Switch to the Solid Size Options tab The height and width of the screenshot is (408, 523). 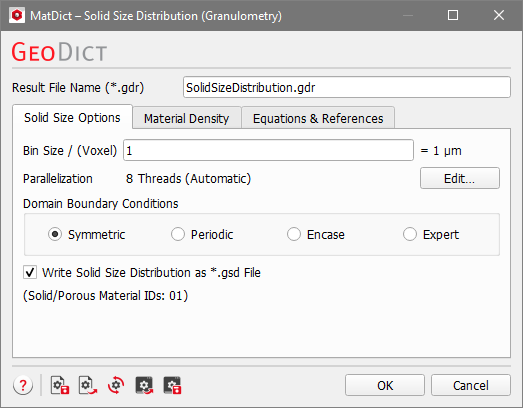(x=72, y=117)
